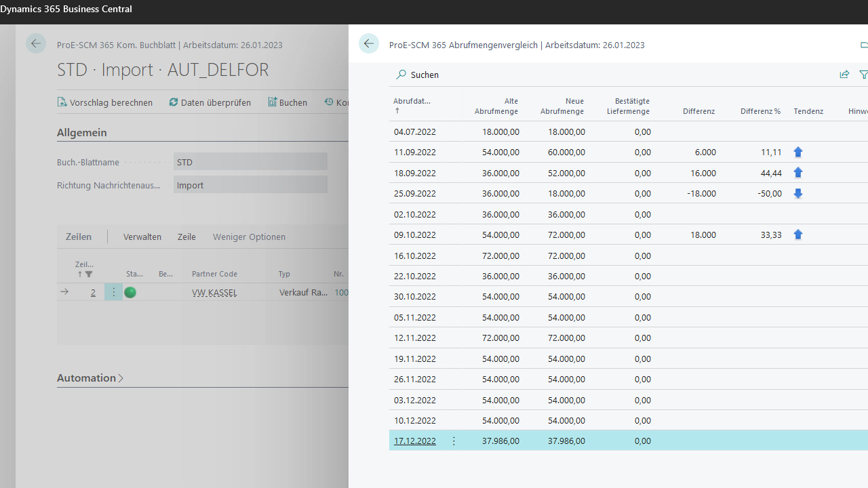Click Tendenz column header

(x=808, y=111)
